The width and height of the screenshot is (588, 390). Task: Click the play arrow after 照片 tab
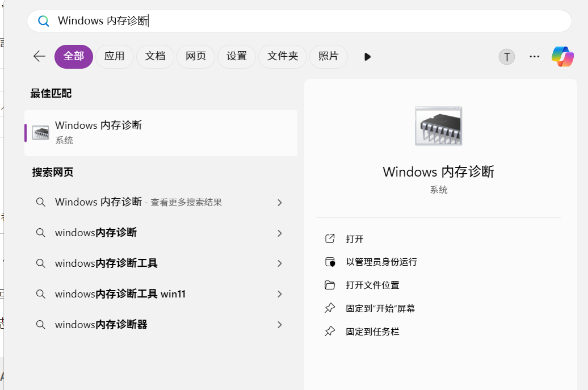pos(367,56)
